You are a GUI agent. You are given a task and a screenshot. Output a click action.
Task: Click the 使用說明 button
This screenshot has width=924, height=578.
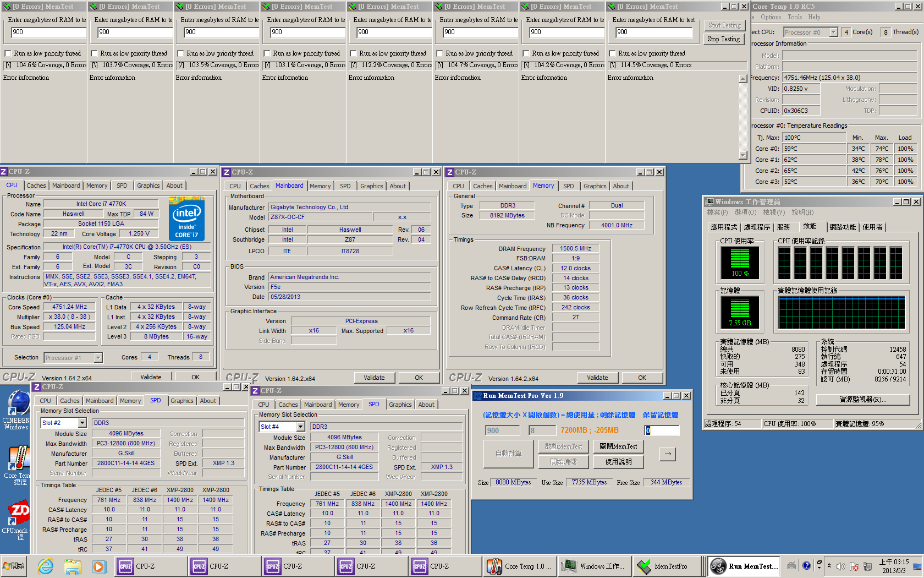[x=618, y=462]
